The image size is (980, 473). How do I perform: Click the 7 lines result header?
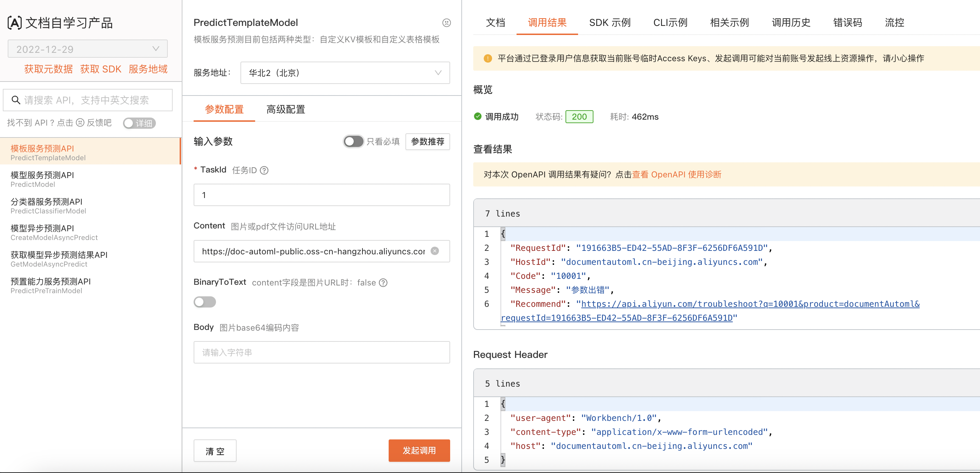[x=502, y=214]
